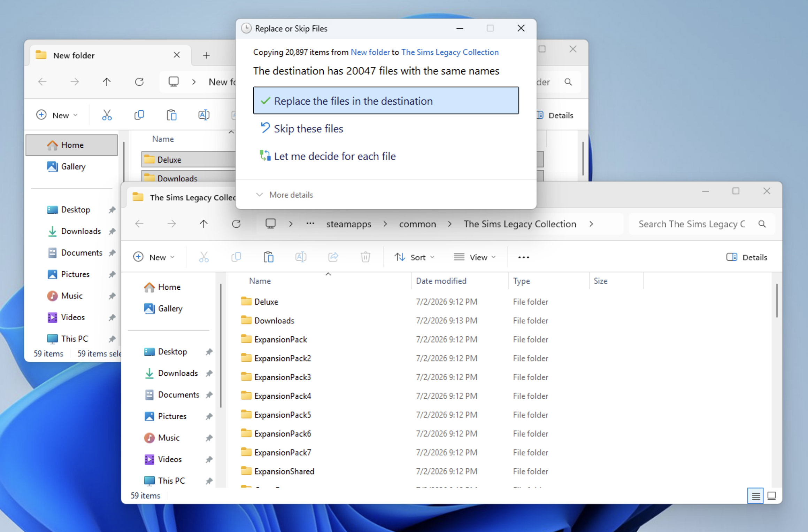
Task: Choose Let me decide for each file
Action: (328, 156)
